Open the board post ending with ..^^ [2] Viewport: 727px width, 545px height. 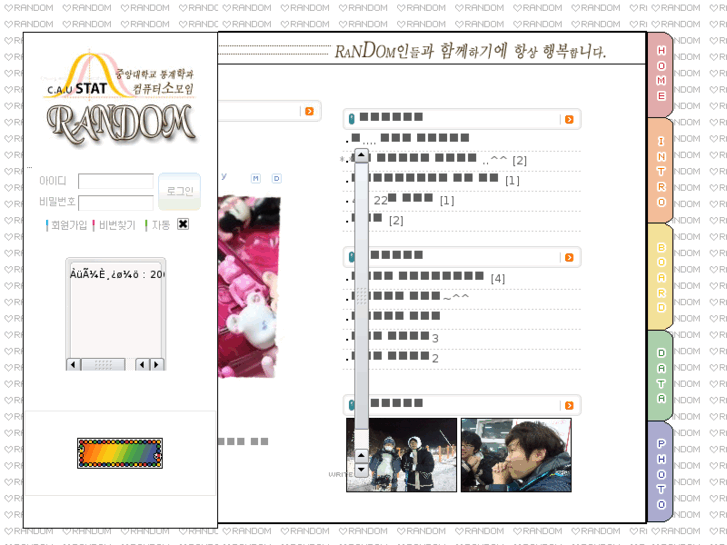(x=438, y=160)
